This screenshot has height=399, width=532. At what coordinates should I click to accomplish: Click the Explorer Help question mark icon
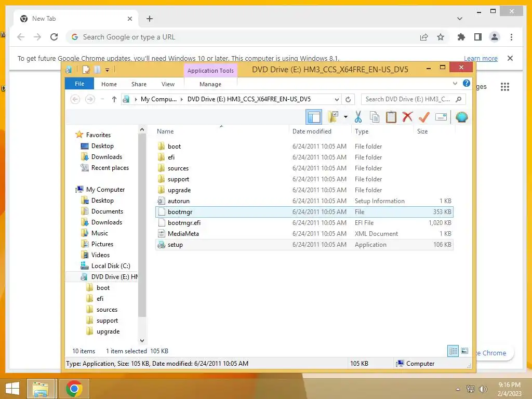pyautogui.click(x=467, y=83)
